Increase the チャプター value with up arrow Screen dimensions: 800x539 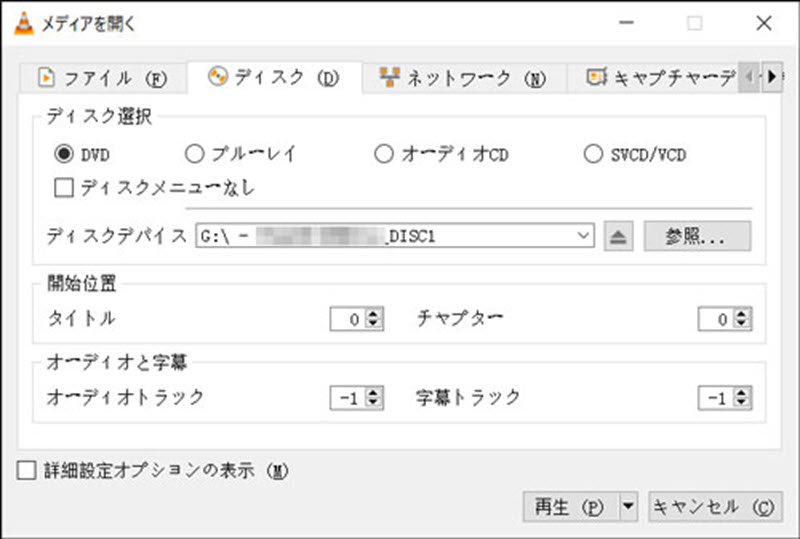click(741, 314)
